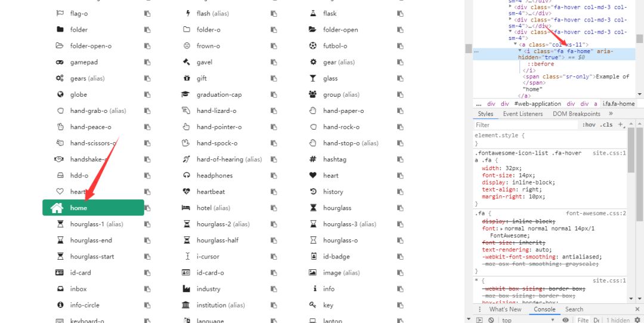
Task: Click the copy icon beside hourglass-half
Action: (x=274, y=240)
